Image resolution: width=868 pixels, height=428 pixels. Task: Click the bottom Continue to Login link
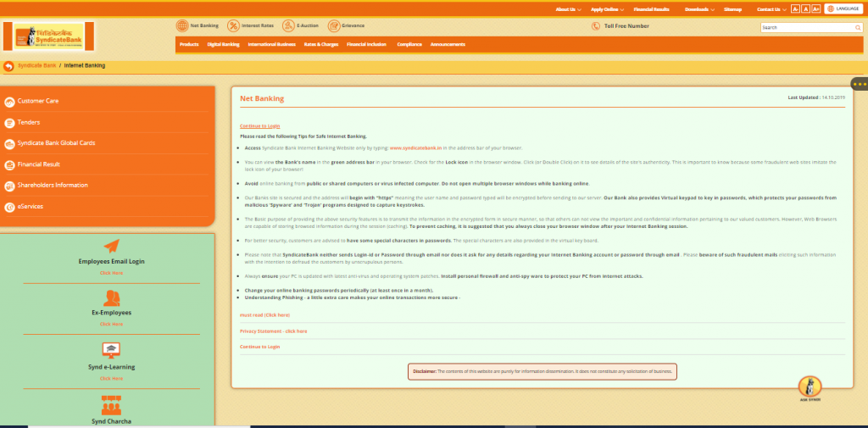(x=259, y=347)
